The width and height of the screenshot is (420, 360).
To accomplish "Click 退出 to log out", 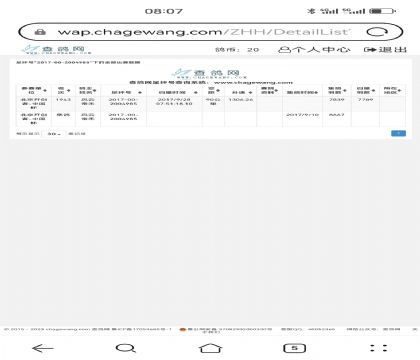I will pos(385,50).
